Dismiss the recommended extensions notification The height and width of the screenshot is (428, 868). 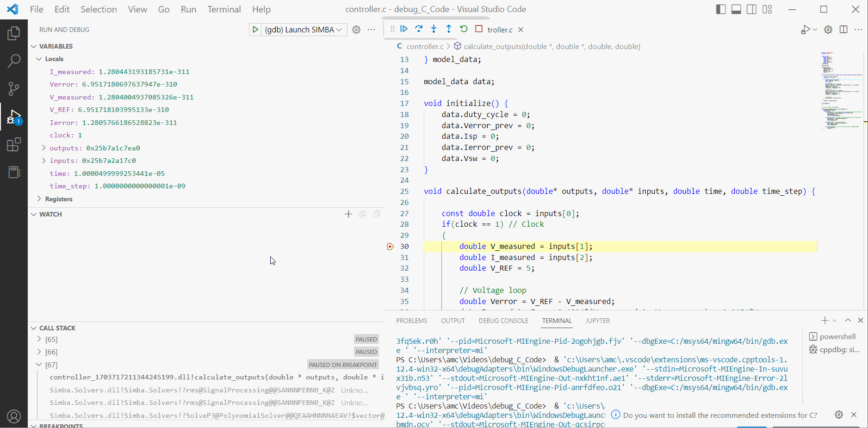(x=854, y=415)
